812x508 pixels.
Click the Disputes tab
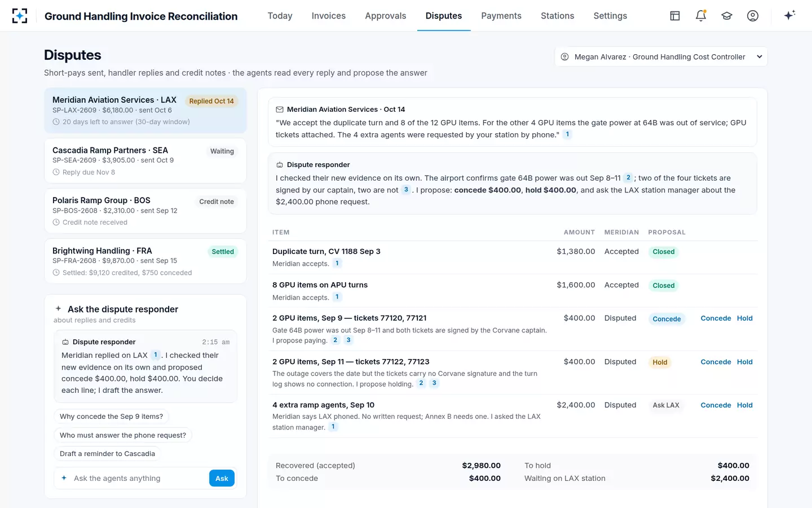coord(444,16)
